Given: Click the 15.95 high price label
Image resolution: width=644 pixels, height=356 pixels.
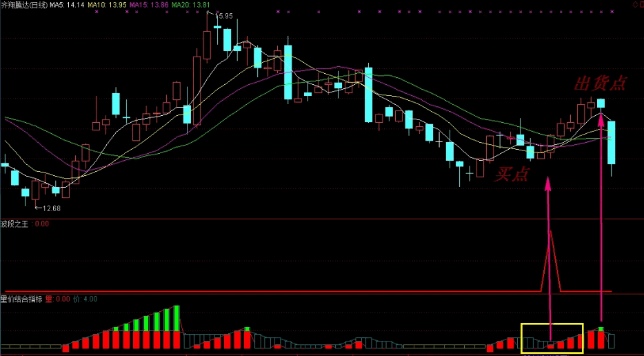Looking at the screenshot, I should (x=224, y=17).
